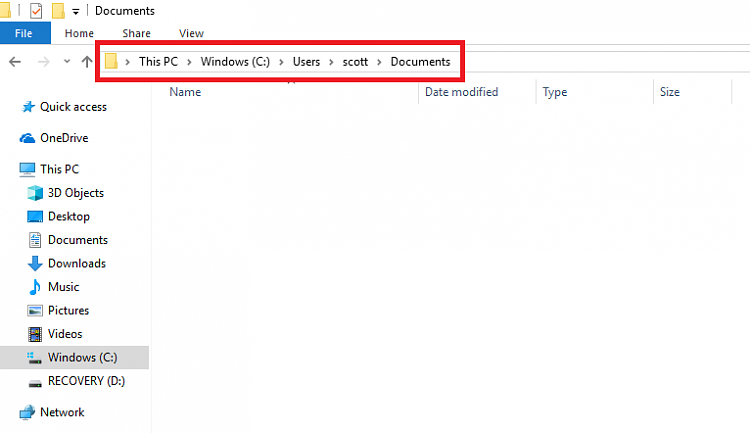The image size is (750, 433).
Task: Open Music in navigation pane
Action: click(64, 287)
